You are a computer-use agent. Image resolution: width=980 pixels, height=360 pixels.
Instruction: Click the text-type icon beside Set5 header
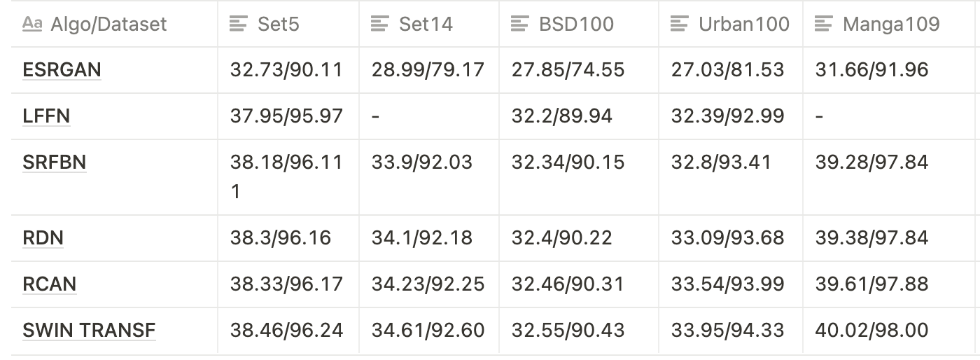pos(239,24)
